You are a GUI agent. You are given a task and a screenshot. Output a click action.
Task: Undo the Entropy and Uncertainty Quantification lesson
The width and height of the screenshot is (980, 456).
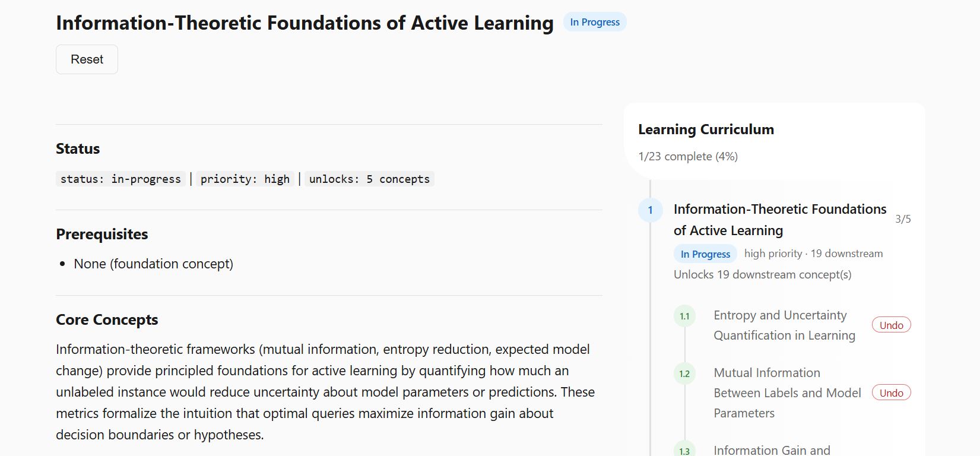pos(891,325)
